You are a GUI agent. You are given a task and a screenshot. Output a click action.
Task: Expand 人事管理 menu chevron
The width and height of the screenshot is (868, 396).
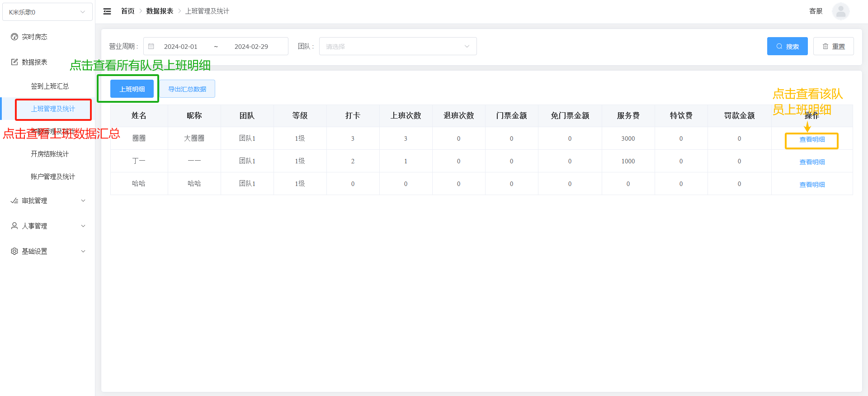[83, 226]
